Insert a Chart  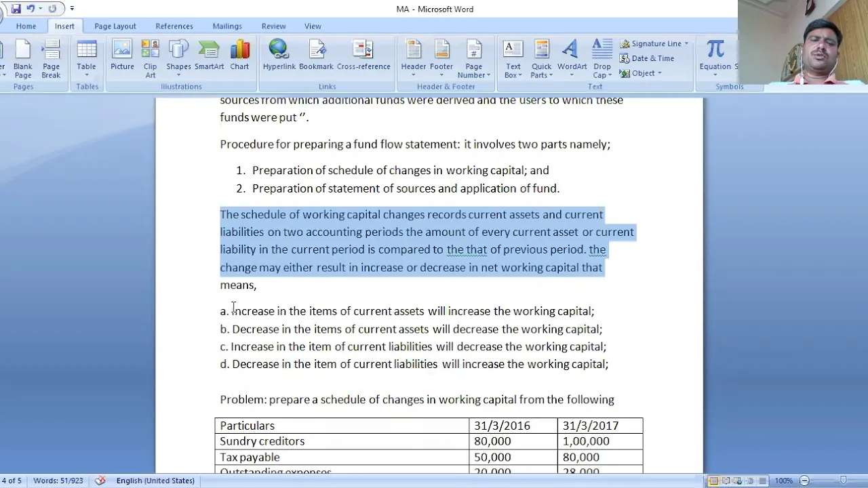[239, 56]
